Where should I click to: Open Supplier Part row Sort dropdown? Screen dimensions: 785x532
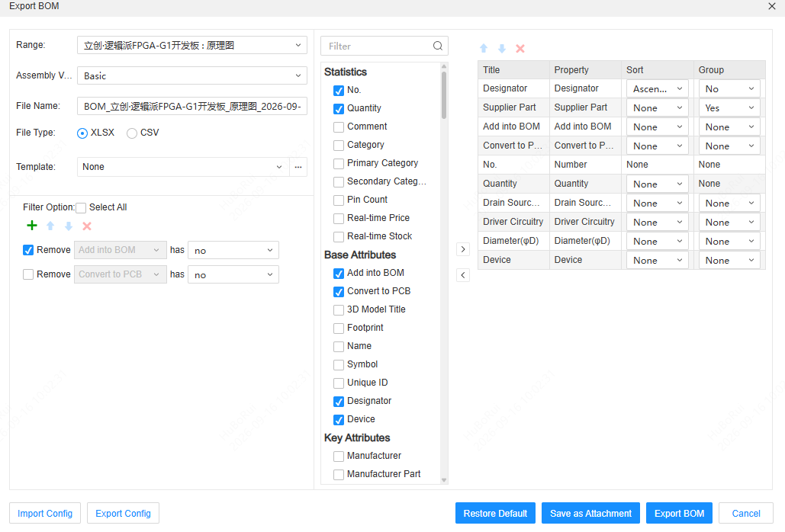coord(658,107)
